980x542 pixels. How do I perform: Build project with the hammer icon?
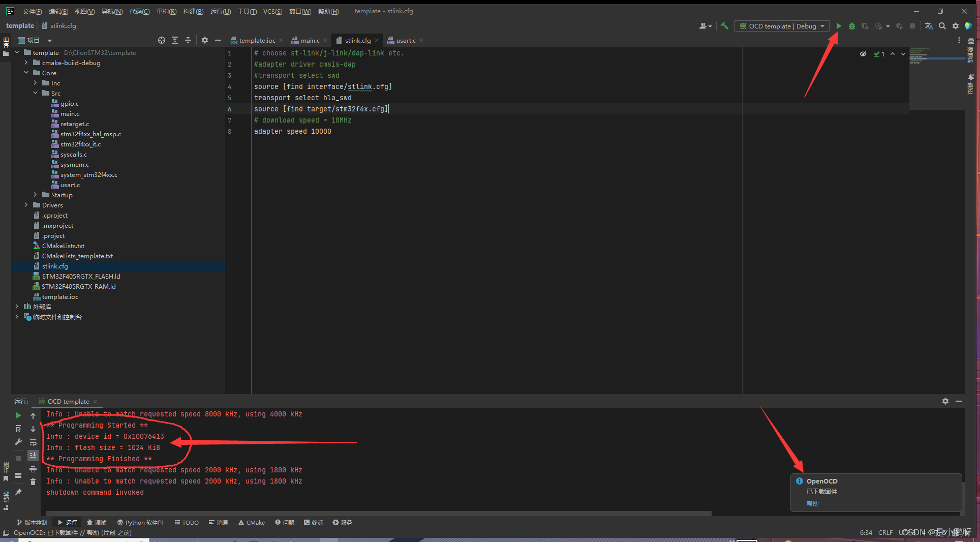click(724, 26)
